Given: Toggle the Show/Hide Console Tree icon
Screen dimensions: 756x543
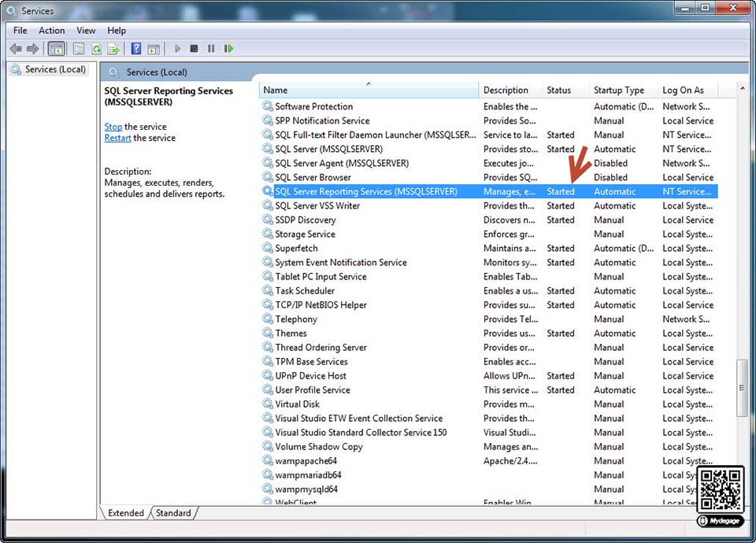Looking at the screenshot, I should [x=57, y=49].
